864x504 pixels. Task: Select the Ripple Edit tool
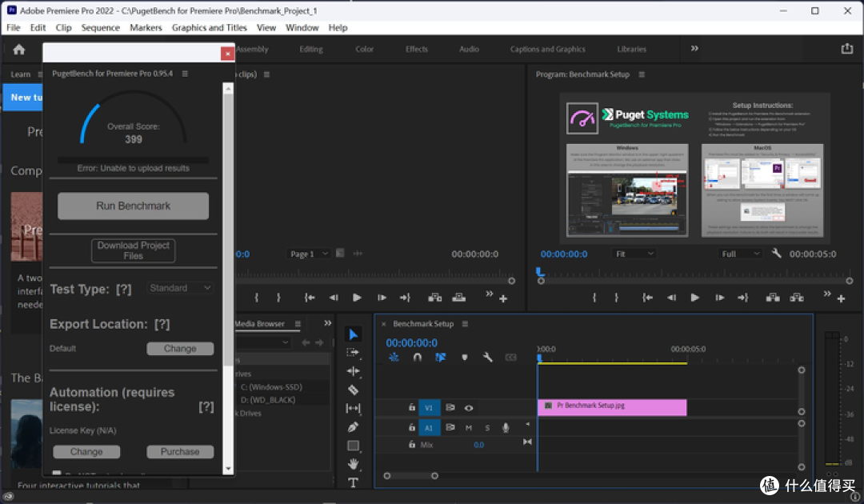pyautogui.click(x=354, y=371)
